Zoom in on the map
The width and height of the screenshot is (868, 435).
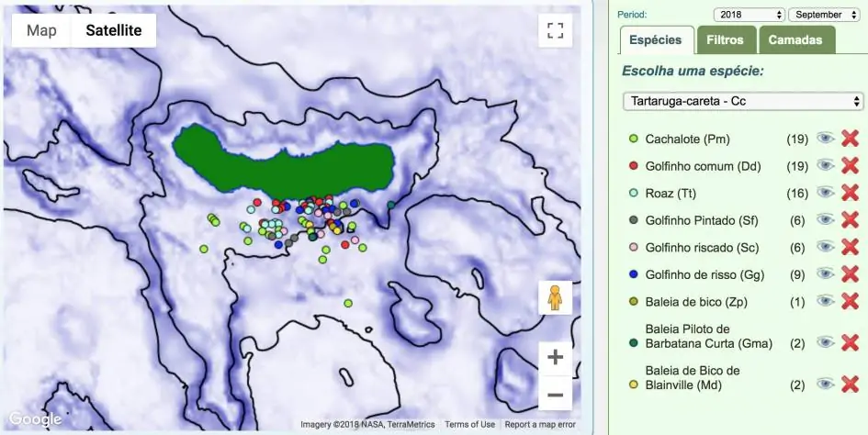point(555,358)
